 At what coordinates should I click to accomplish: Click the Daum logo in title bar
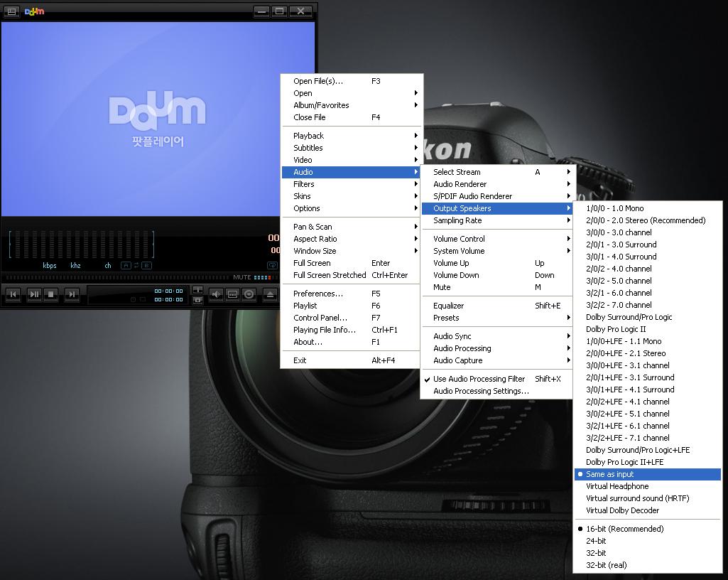34,11
